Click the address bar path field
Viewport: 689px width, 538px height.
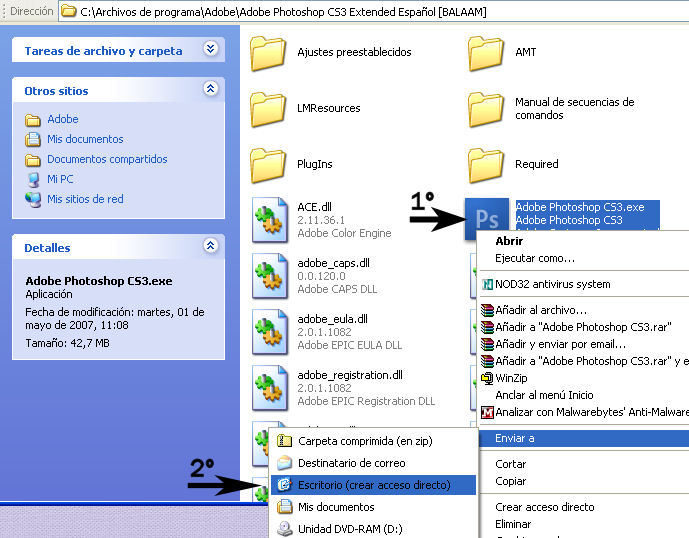coord(374,11)
